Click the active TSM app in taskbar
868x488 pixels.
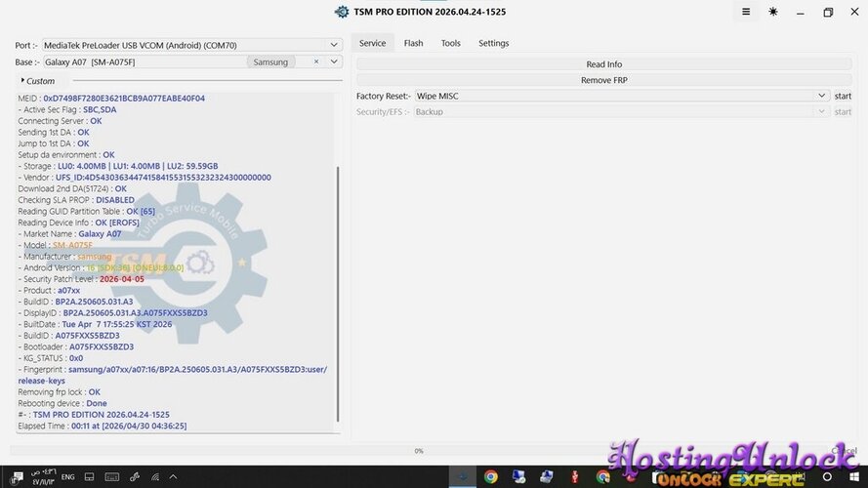(x=462, y=477)
